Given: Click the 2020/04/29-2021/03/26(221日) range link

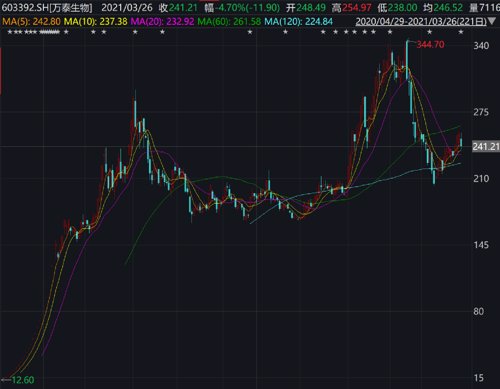Looking at the screenshot, I should 421,22.
